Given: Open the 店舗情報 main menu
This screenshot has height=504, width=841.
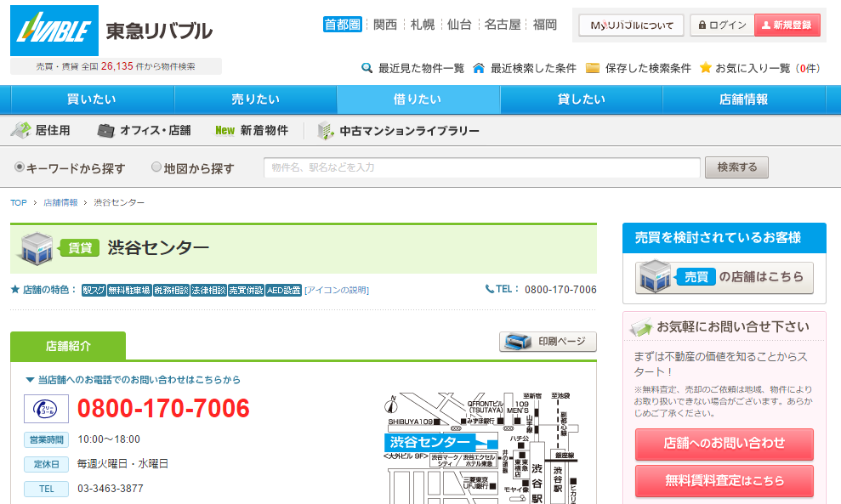Looking at the screenshot, I should [x=743, y=99].
